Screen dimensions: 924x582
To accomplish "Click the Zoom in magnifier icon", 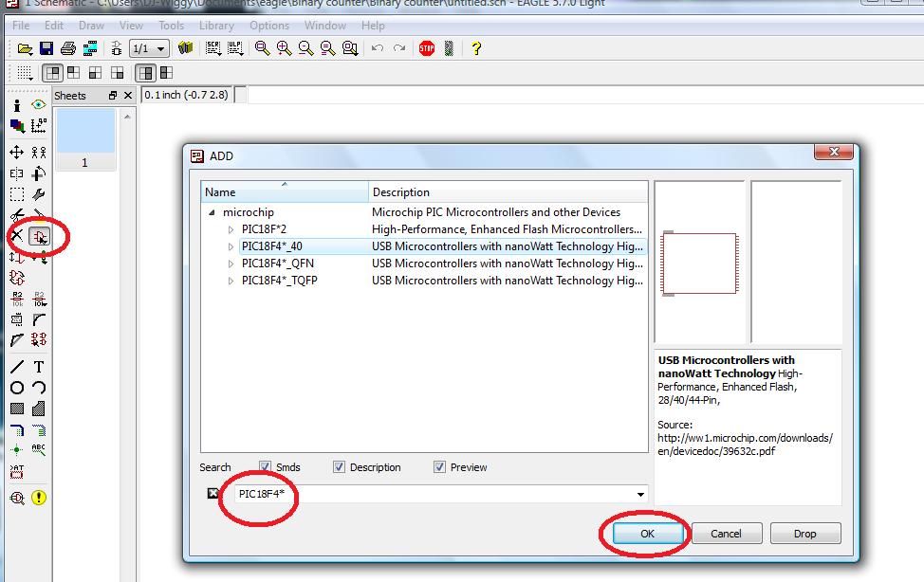I will tap(284, 48).
